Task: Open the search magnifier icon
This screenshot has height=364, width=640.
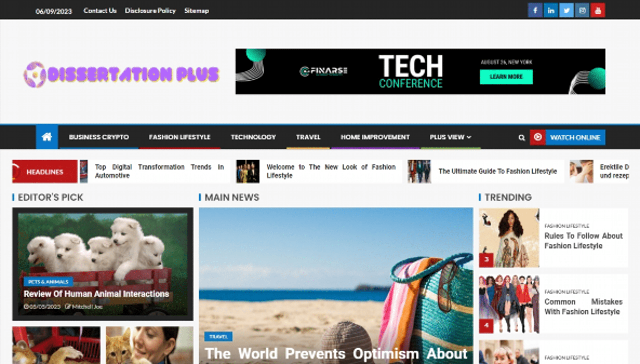Action: 521,138
